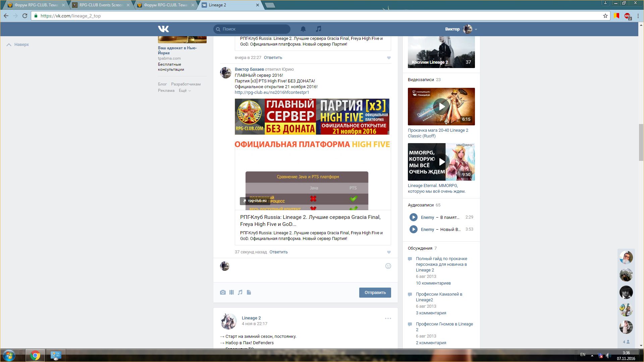Play the Прокачка мага 20-40 video thumbnail
Screen dimensions: 644x362
[x=441, y=107]
